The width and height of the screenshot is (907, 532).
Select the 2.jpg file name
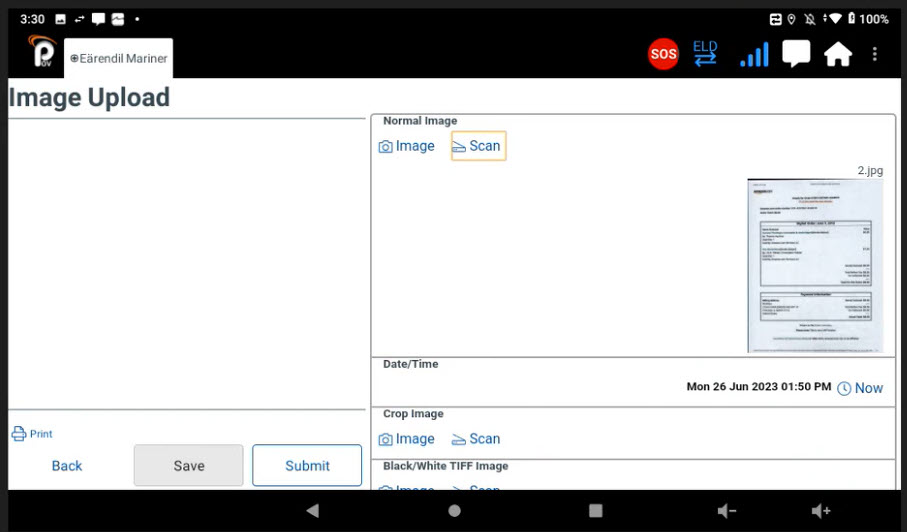pyautogui.click(x=870, y=171)
